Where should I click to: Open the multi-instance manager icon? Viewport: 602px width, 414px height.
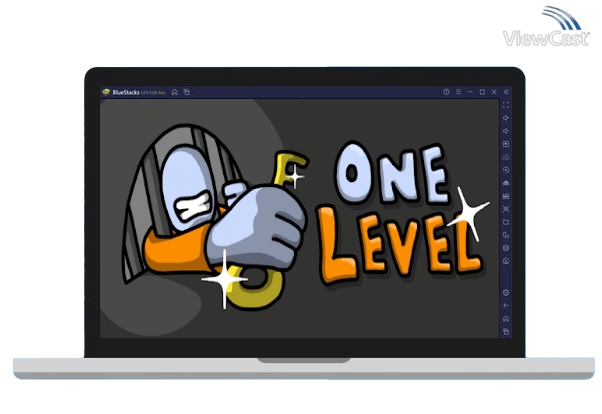pos(506,235)
